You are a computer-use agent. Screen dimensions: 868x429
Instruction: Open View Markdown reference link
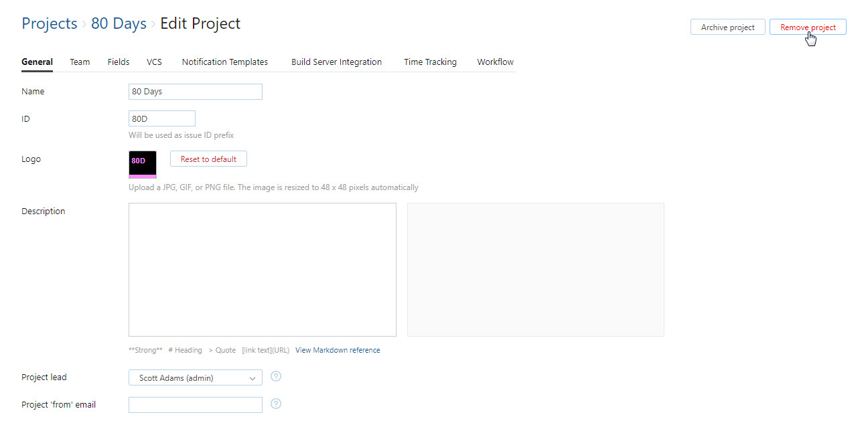coord(338,350)
